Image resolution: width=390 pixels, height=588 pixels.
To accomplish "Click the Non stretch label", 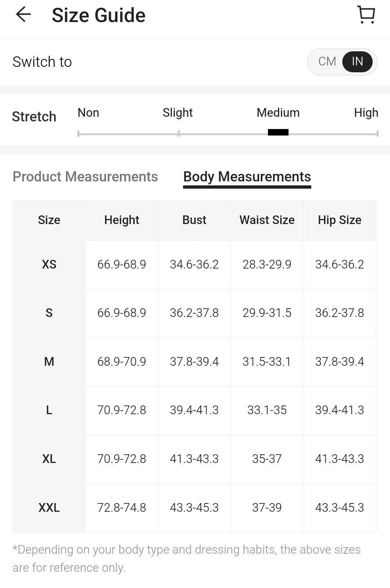I will click(88, 113).
